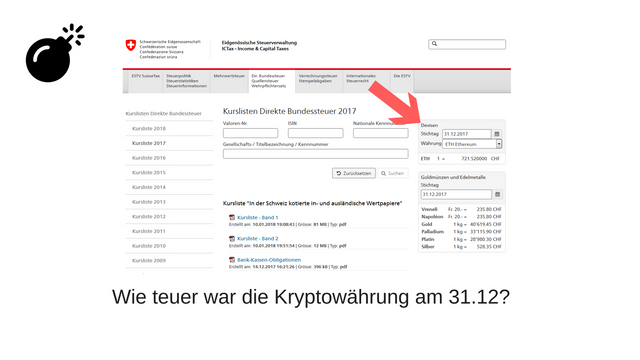This screenshot has width=640, height=360.
Task: Select Kursliste 2017 in sidebar
Action: pos(149,143)
